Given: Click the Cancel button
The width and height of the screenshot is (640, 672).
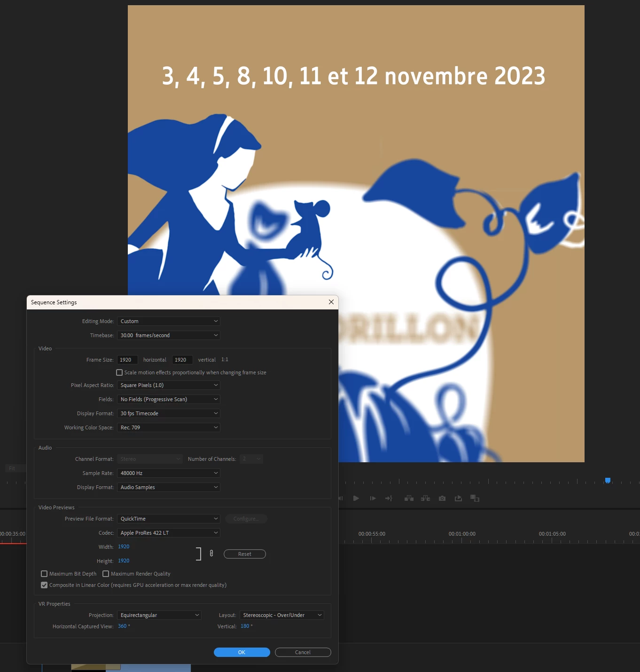Looking at the screenshot, I should [303, 652].
